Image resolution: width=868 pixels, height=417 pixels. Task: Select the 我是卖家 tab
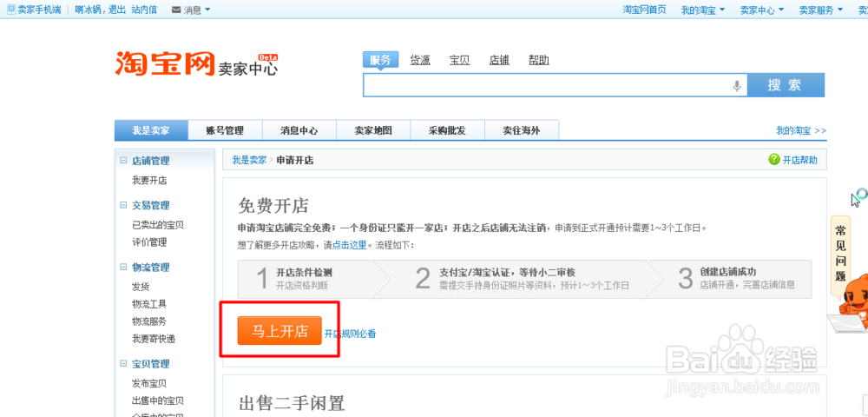[x=151, y=130]
